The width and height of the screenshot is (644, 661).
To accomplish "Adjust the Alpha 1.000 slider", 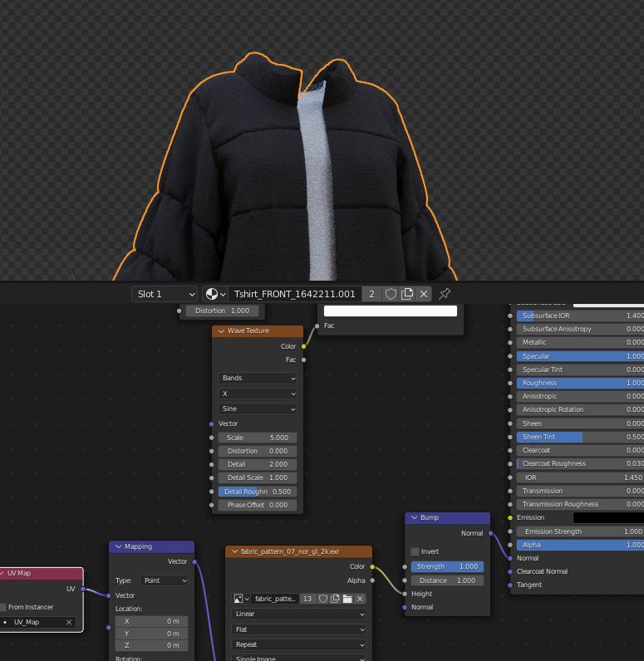I will [580, 545].
